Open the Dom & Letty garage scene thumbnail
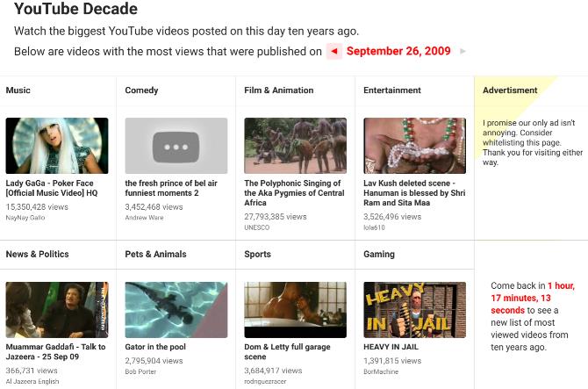 click(x=296, y=309)
